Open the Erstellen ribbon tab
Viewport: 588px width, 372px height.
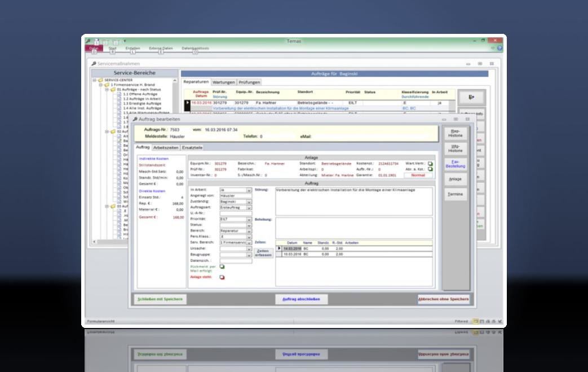(x=132, y=49)
